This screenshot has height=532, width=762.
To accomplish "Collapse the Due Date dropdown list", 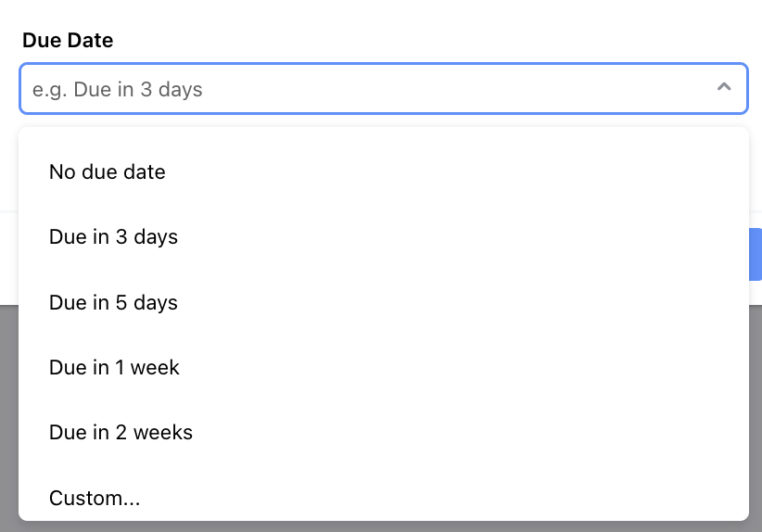I will click(724, 87).
